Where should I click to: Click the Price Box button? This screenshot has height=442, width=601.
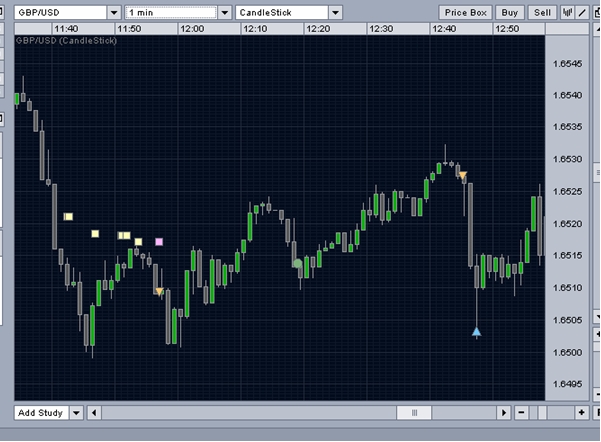point(465,13)
